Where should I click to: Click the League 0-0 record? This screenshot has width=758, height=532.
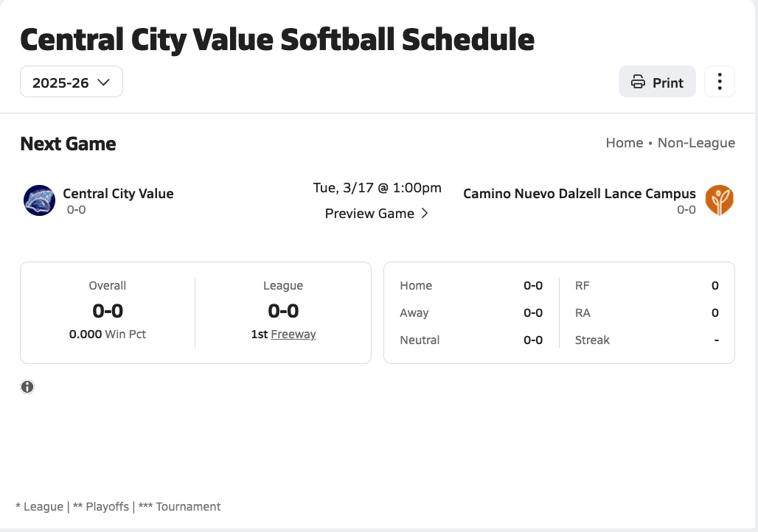click(283, 311)
